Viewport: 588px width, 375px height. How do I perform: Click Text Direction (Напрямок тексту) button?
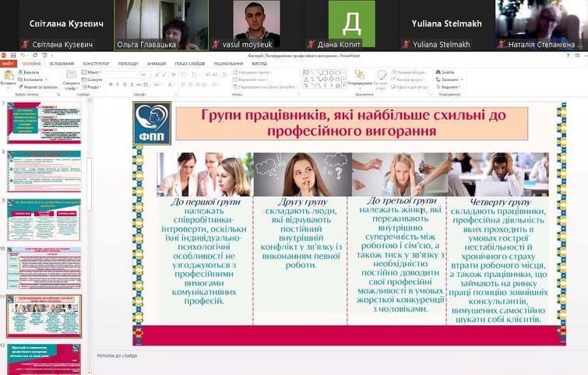click(x=252, y=72)
